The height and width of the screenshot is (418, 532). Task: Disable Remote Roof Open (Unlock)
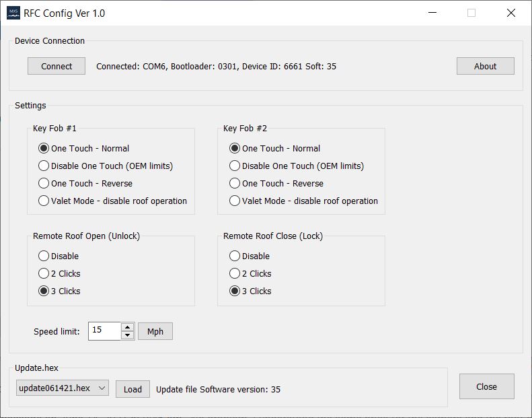44,256
